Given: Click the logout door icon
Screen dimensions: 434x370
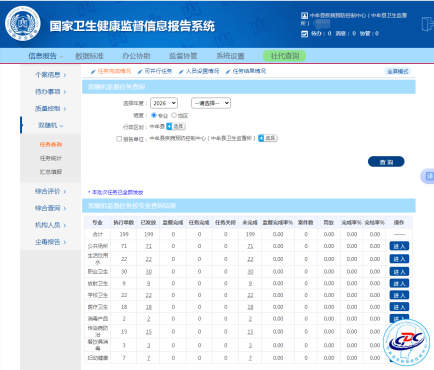Looking at the screenshot, I should (x=427, y=24).
